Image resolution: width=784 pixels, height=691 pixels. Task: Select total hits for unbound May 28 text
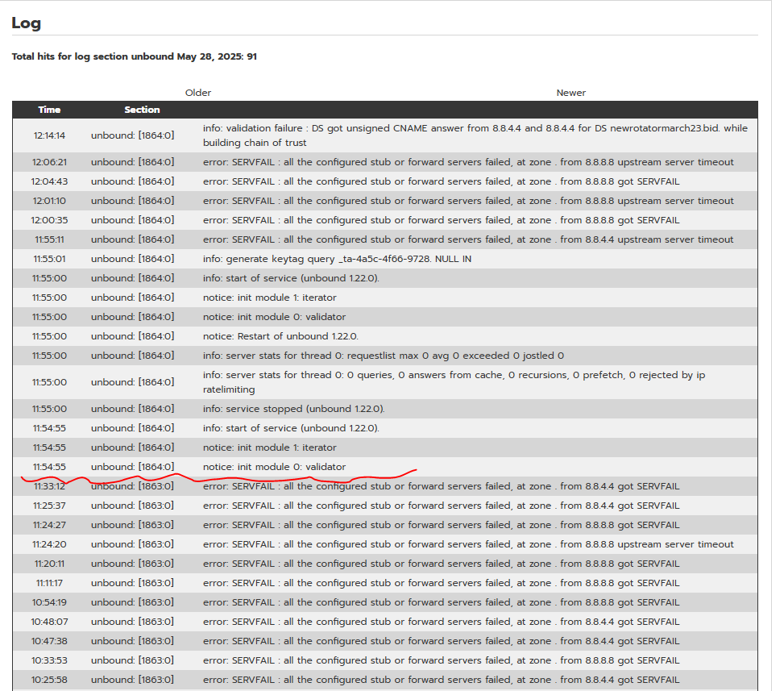(x=134, y=56)
